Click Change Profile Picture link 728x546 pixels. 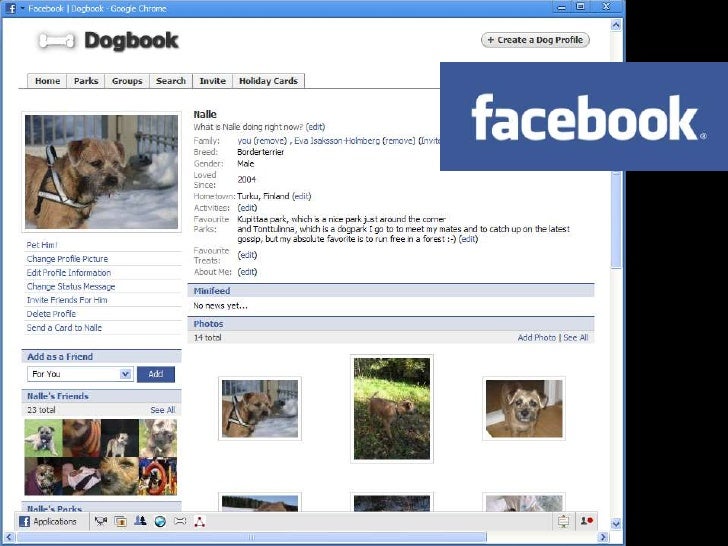click(67, 259)
